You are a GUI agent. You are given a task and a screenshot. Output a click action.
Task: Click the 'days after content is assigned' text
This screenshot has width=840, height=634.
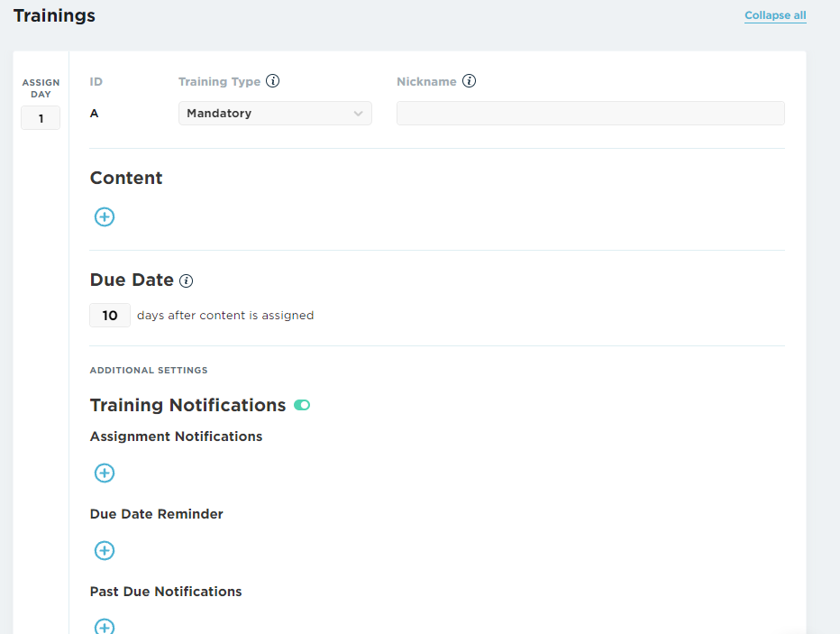pyautogui.click(x=225, y=315)
